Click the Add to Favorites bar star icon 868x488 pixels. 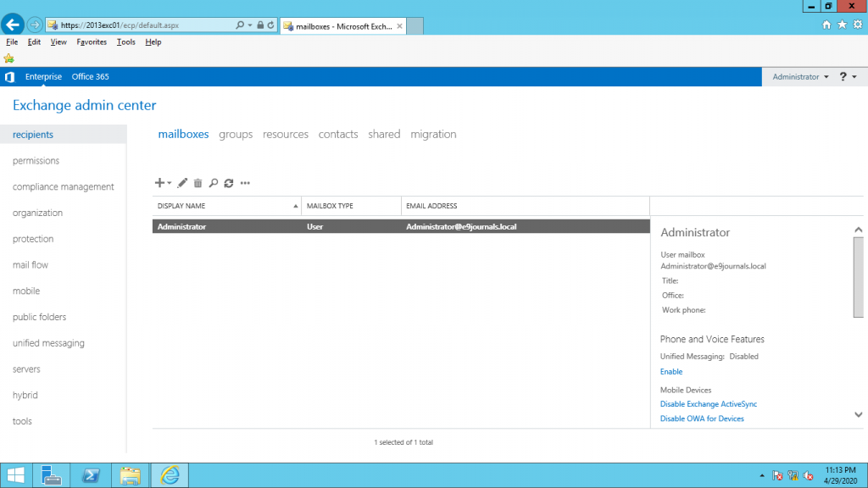click(x=8, y=58)
